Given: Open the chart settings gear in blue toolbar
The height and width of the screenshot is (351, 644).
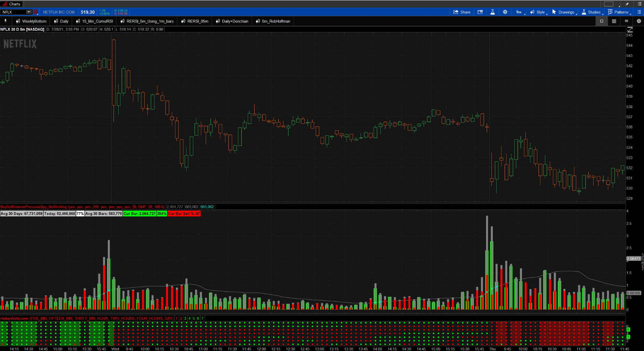Looking at the screenshot, I should tap(505, 12).
